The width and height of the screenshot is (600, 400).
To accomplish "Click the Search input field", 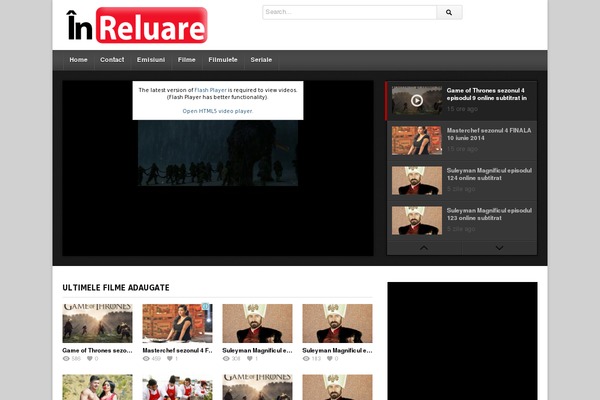I will point(349,12).
